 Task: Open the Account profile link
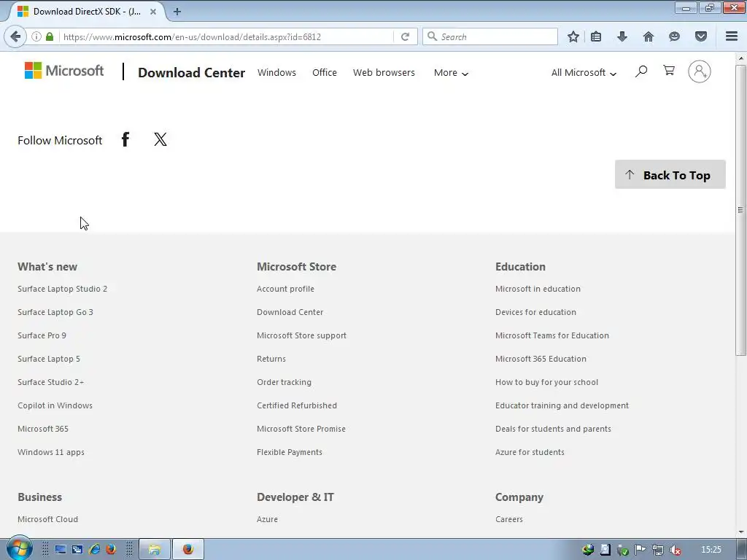pos(285,289)
